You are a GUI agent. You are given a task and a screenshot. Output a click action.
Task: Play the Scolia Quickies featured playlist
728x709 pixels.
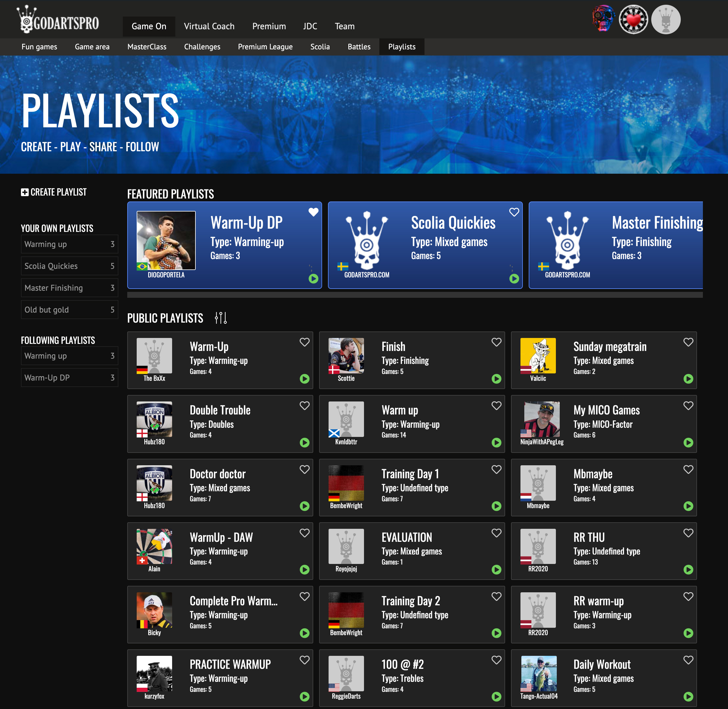pos(514,279)
